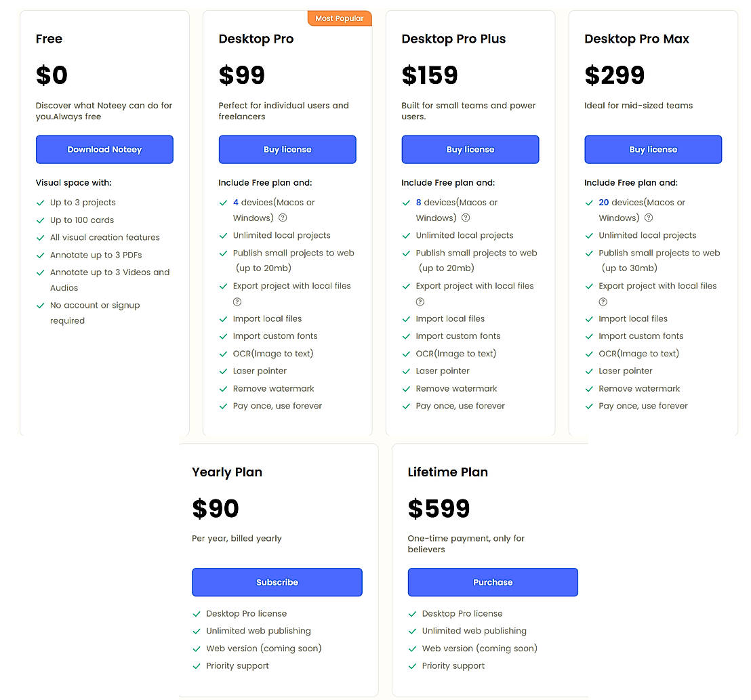Viewport: 751px width, 700px height.
Task: Buy the Desktop Pro Max license
Action: click(653, 150)
